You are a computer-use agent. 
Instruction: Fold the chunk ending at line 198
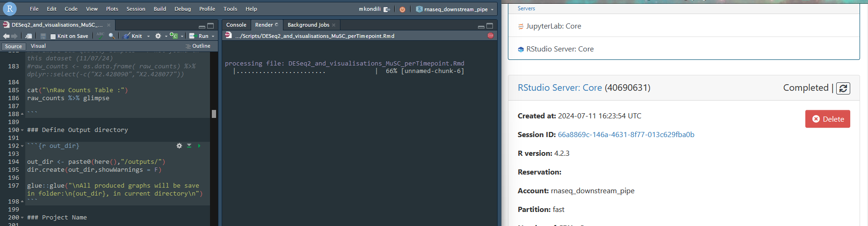22,202
